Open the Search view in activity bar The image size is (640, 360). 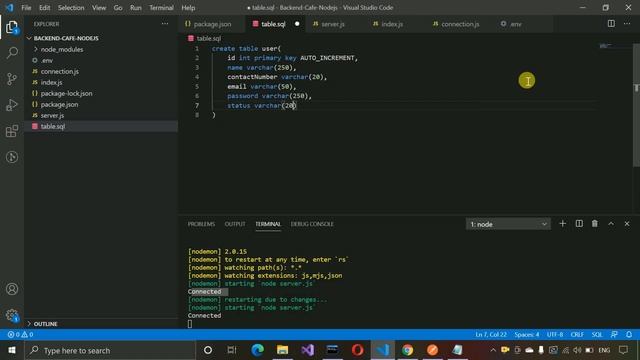pyautogui.click(x=12, y=53)
